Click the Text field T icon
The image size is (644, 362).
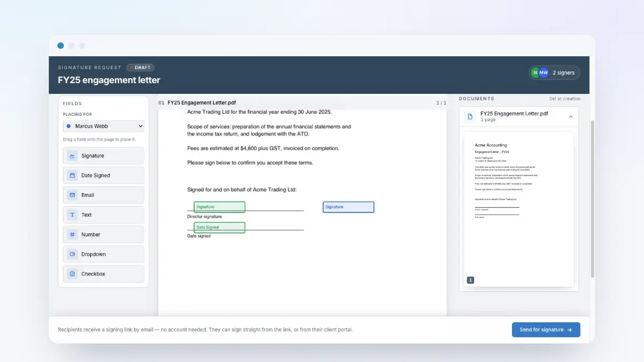pos(72,215)
